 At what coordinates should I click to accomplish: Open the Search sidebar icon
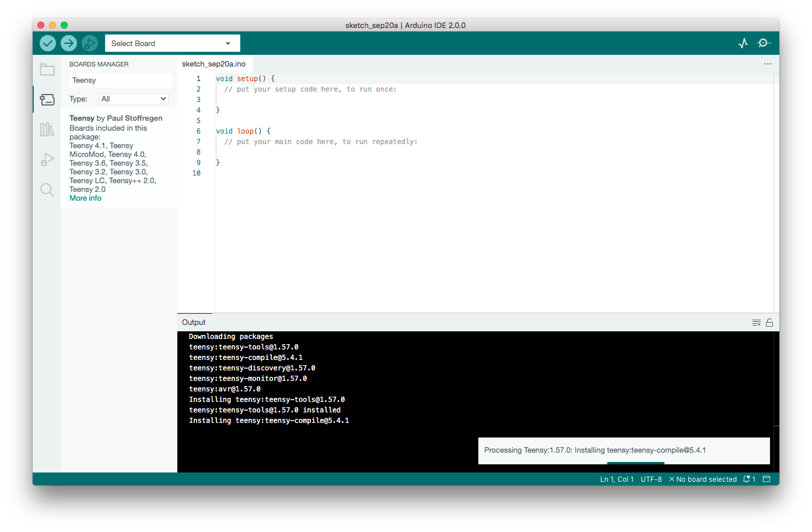[x=47, y=190]
